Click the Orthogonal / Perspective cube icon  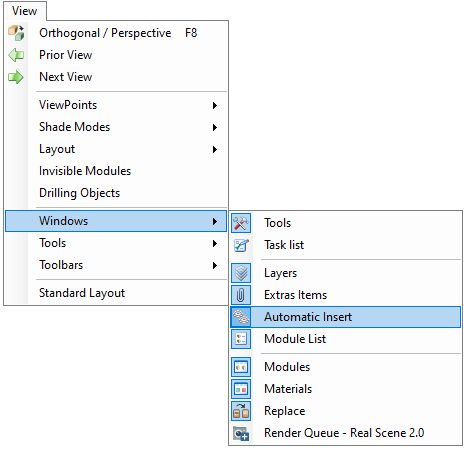[x=16, y=33]
